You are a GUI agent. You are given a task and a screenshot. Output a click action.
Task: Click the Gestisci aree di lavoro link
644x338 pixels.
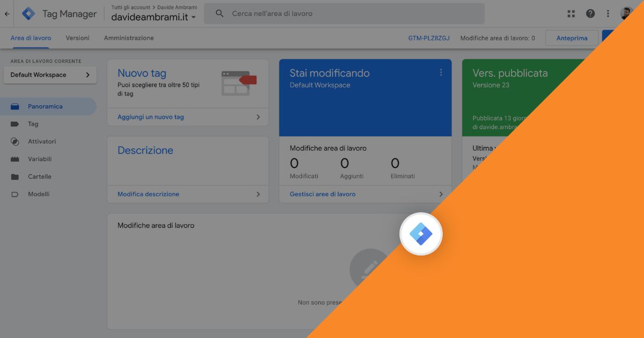click(x=323, y=194)
